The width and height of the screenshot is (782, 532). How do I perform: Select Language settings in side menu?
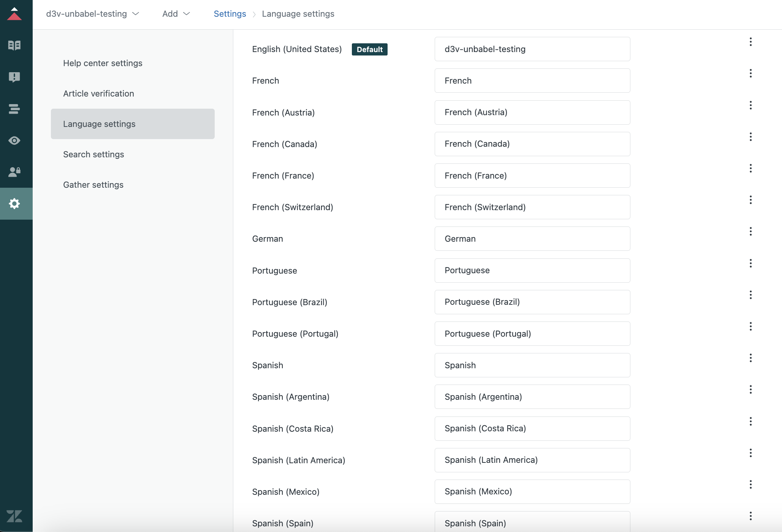pos(133,124)
